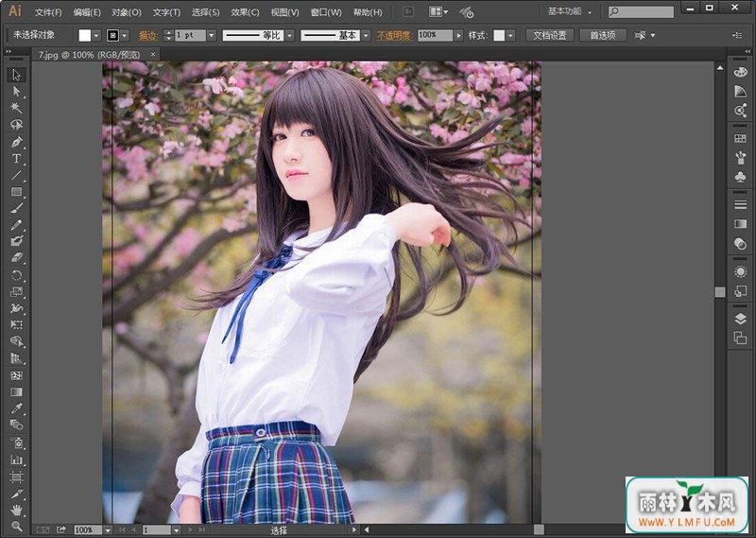
Task: Select the Paintbrush tool
Action: [16, 208]
